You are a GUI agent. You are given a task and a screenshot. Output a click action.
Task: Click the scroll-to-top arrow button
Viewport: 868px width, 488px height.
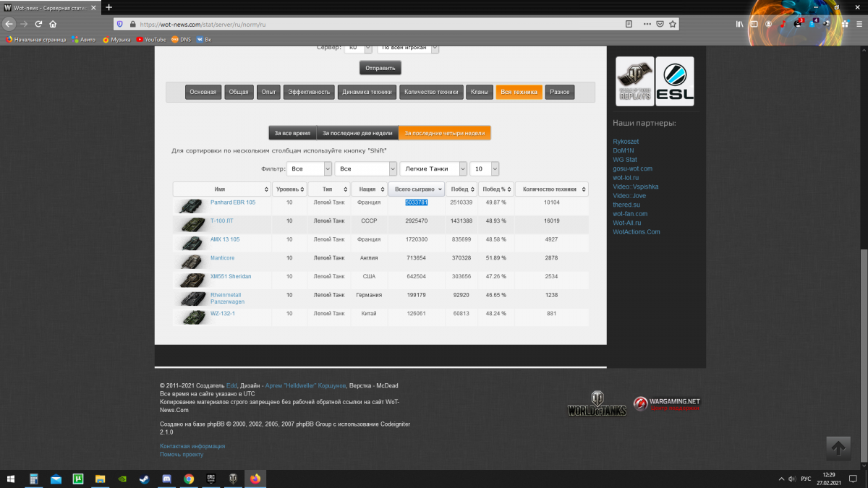pyautogui.click(x=838, y=448)
